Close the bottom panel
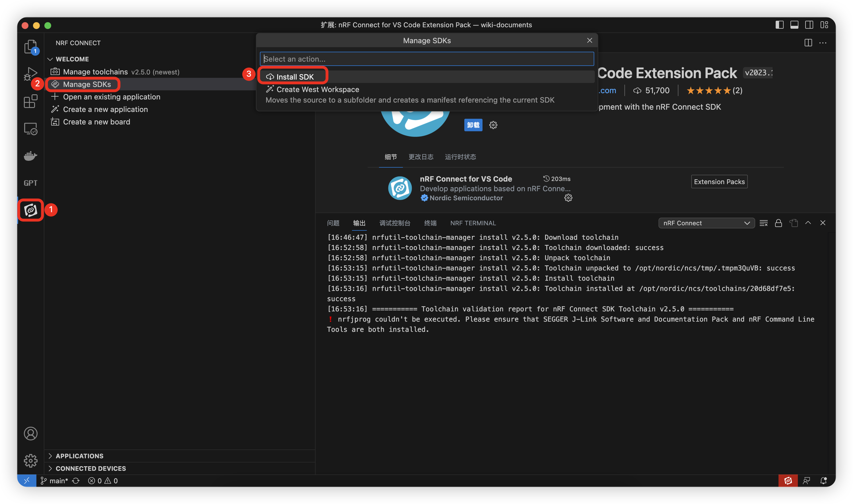 [823, 223]
